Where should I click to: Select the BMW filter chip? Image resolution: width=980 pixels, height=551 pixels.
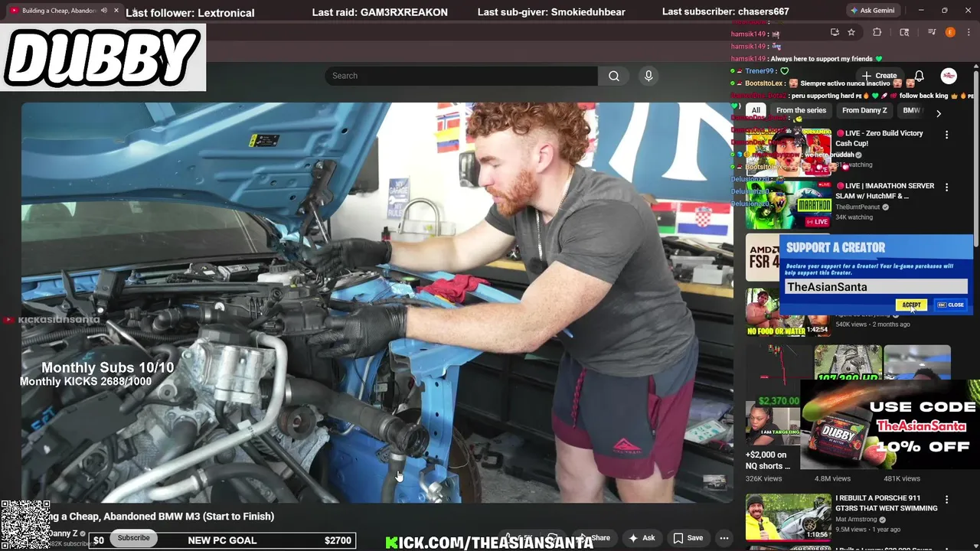pyautogui.click(x=911, y=110)
